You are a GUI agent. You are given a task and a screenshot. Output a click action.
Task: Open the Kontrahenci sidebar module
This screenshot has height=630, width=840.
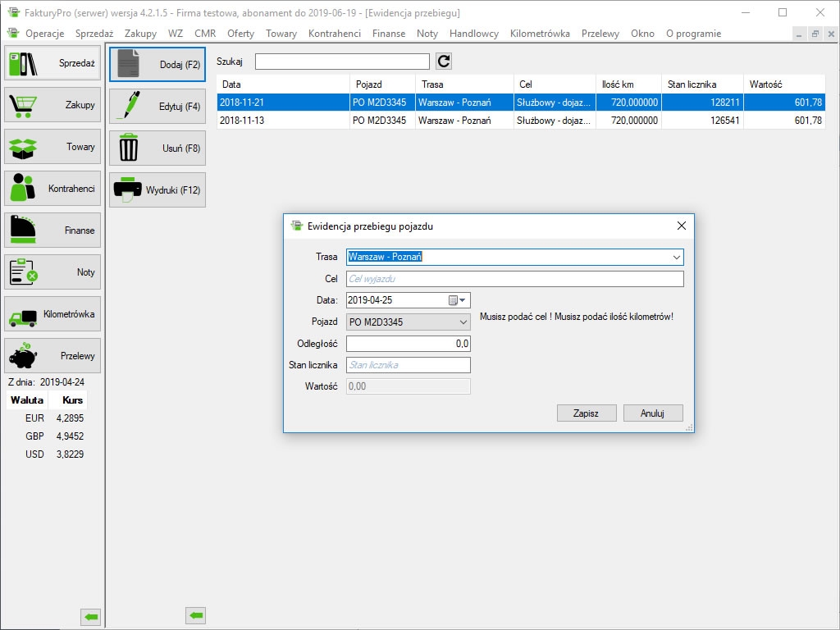52,189
